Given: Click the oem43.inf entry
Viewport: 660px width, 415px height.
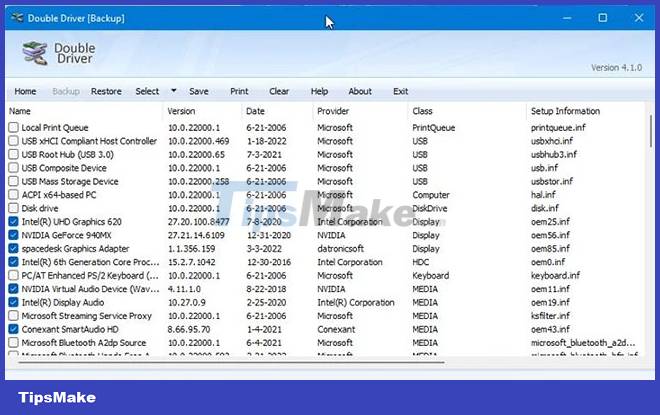Looking at the screenshot, I should (550, 330).
